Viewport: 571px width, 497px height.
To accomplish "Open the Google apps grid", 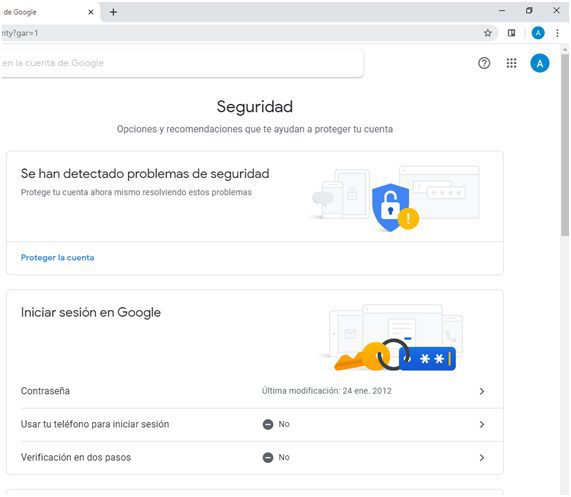I will [511, 63].
